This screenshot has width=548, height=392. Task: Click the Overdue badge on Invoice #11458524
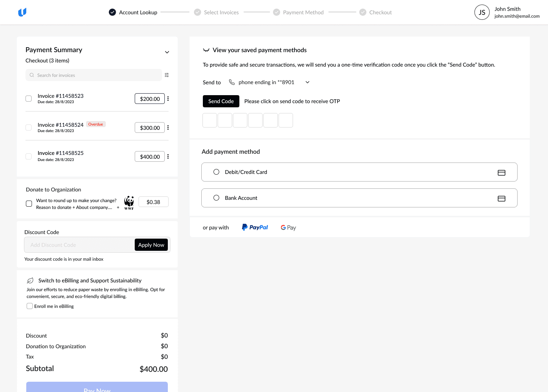[96, 124]
